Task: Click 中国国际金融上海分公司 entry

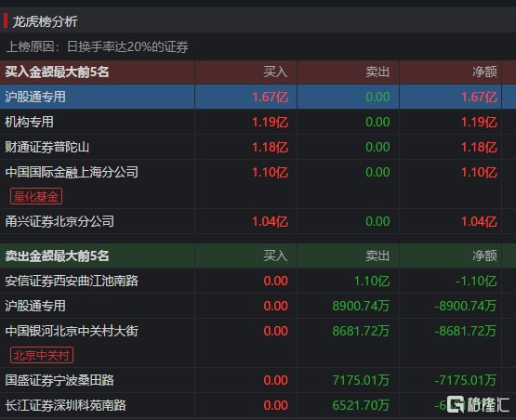Action: point(72,172)
